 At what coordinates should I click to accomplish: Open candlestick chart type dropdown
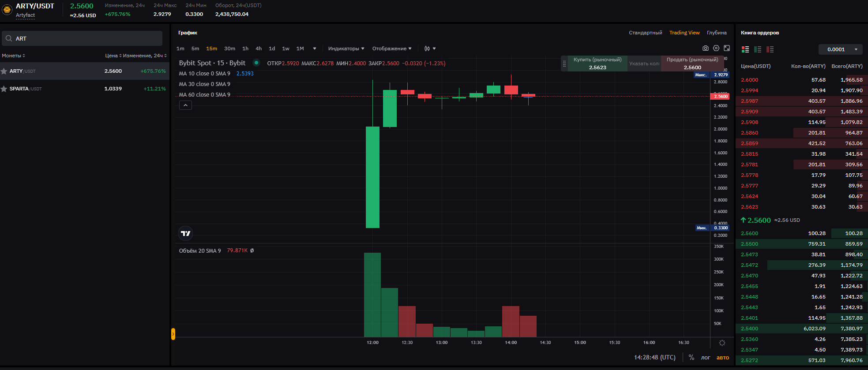click(x=430, y=49)
